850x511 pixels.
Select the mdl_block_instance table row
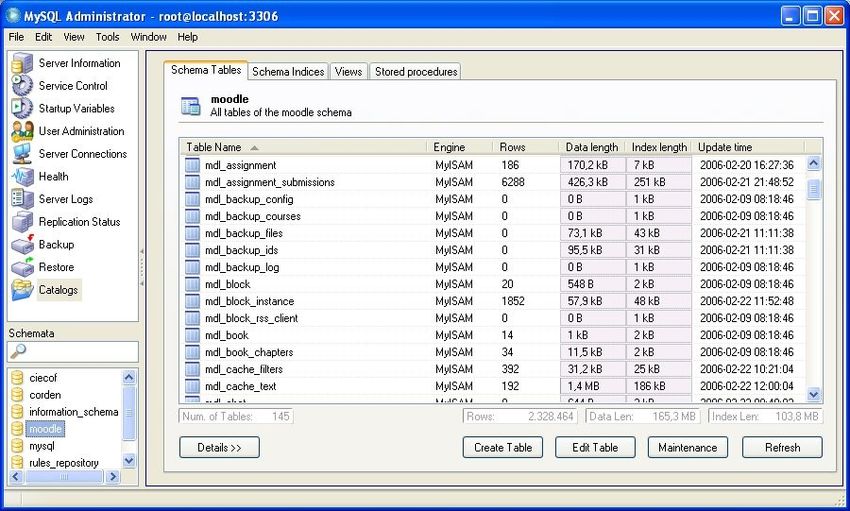[x=493, y=301]
